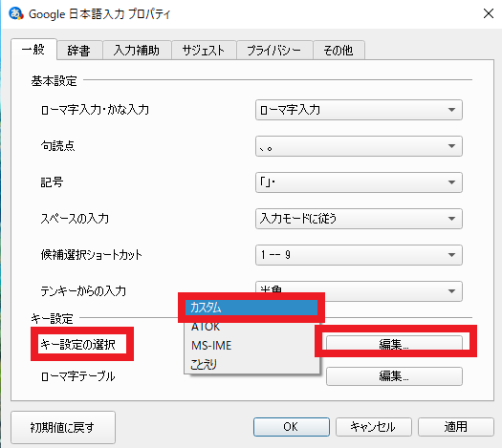
Task: Go to the その他 tab
Action: (x=338, y=51)
